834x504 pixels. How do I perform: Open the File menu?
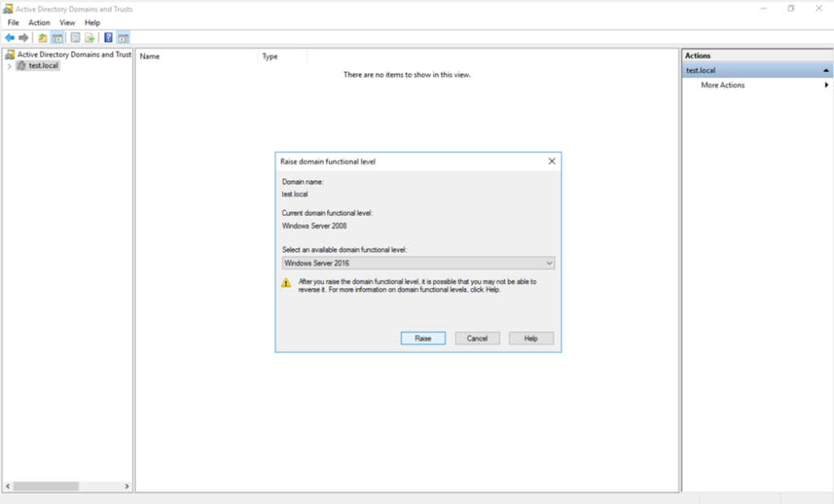click(13, 23)
